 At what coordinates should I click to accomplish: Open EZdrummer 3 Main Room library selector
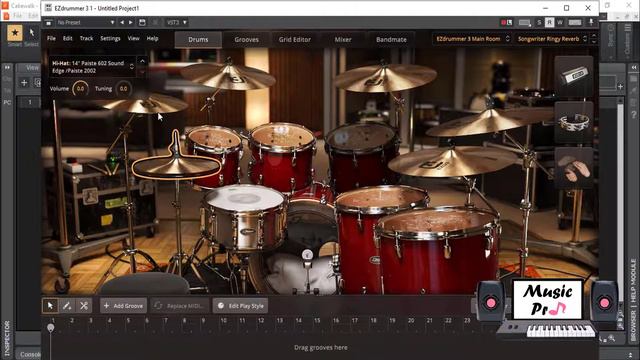(472, 39)
